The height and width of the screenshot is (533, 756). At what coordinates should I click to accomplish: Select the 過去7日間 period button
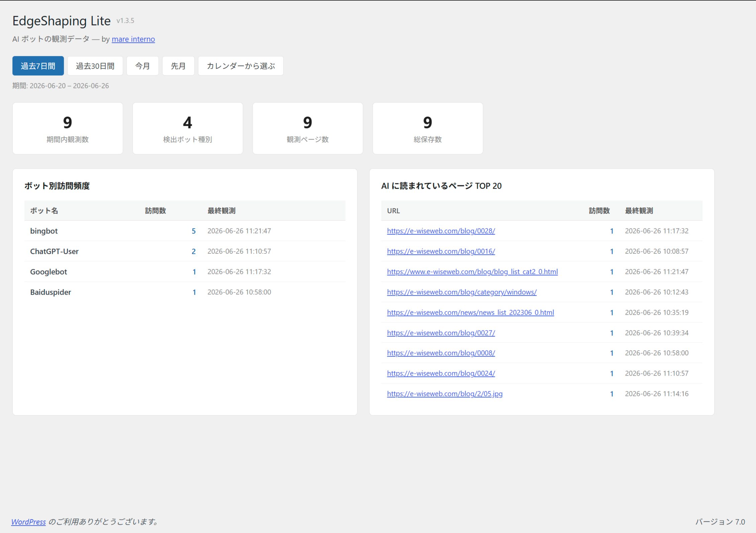click(x=38, y=66)
